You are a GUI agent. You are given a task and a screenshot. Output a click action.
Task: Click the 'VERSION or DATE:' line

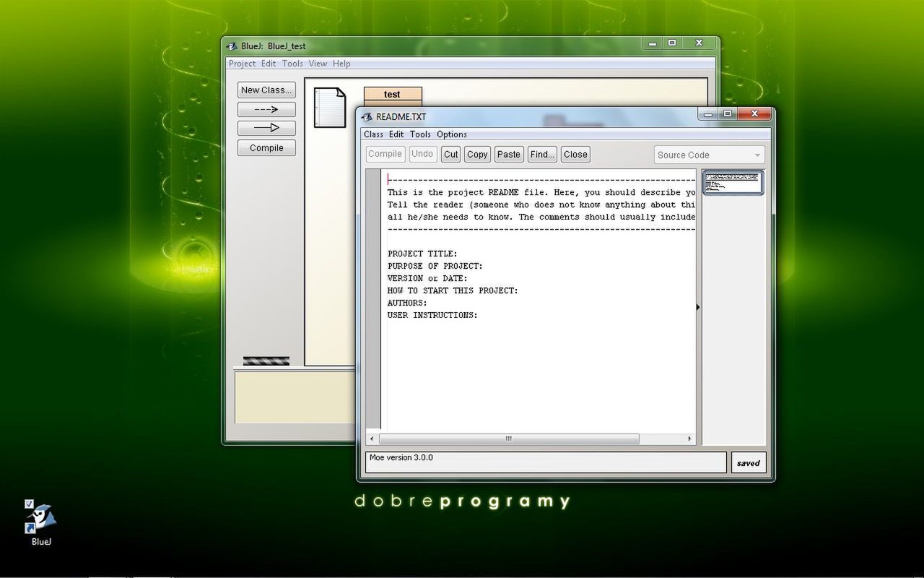pyautogui.click(x=427, y=278)
